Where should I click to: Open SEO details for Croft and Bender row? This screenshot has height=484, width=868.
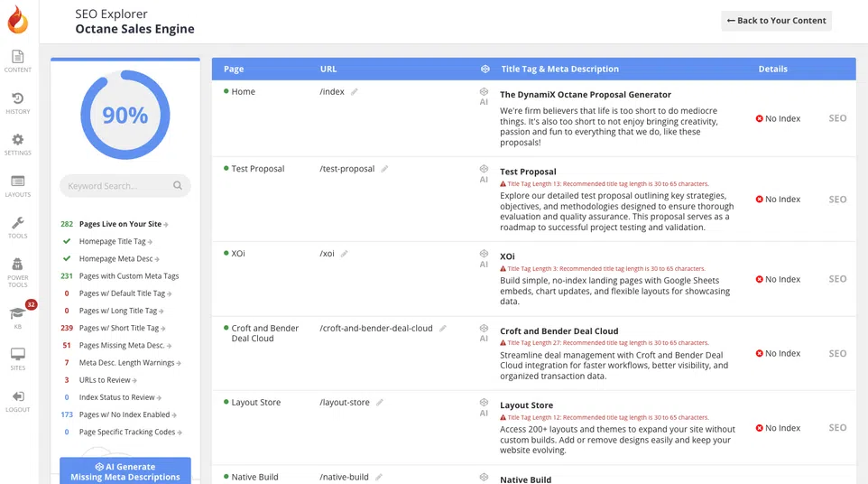[837, 353]
